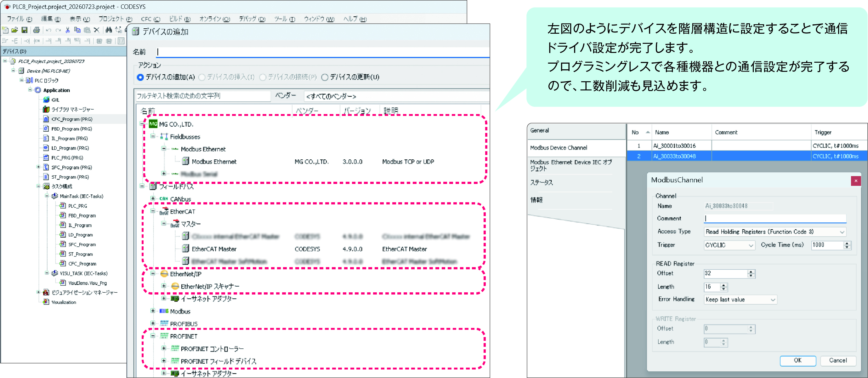
Task: Click the Replace A-to-B icon
Action: [118, 30]
